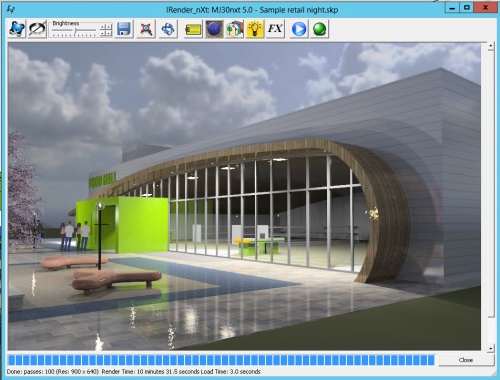The height and width of the screenshot is (380, 500).
Task: Start rendering with the blue play button
Action: tap(299, 29)
